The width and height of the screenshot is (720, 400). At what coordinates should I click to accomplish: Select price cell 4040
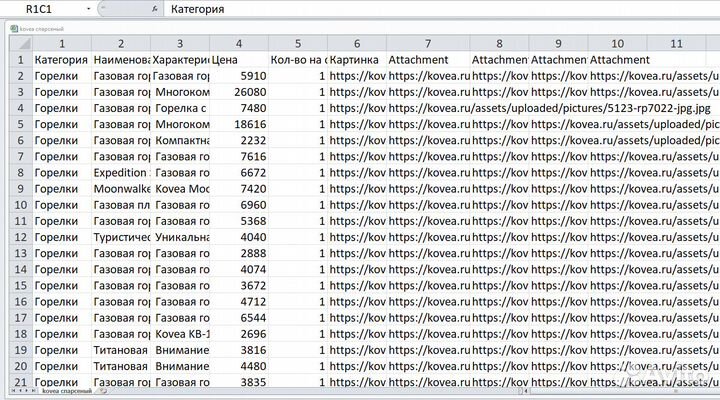[x=239, y=237]
